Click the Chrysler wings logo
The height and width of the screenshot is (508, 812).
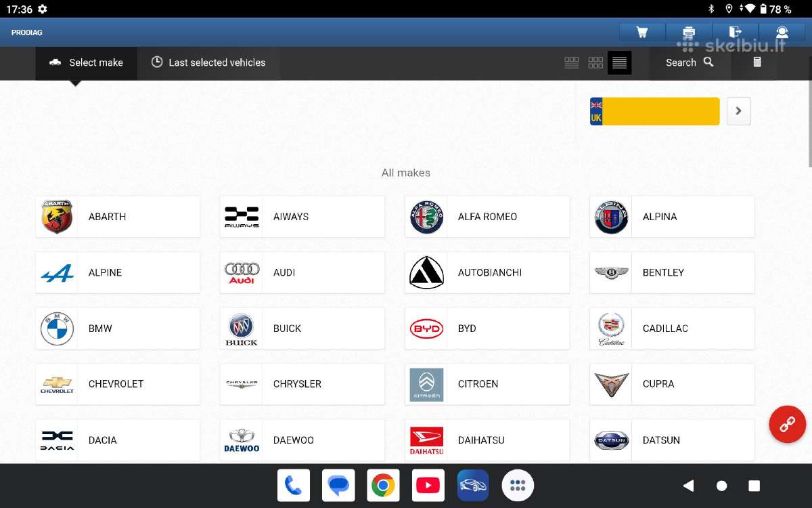(x=242, y=384)
